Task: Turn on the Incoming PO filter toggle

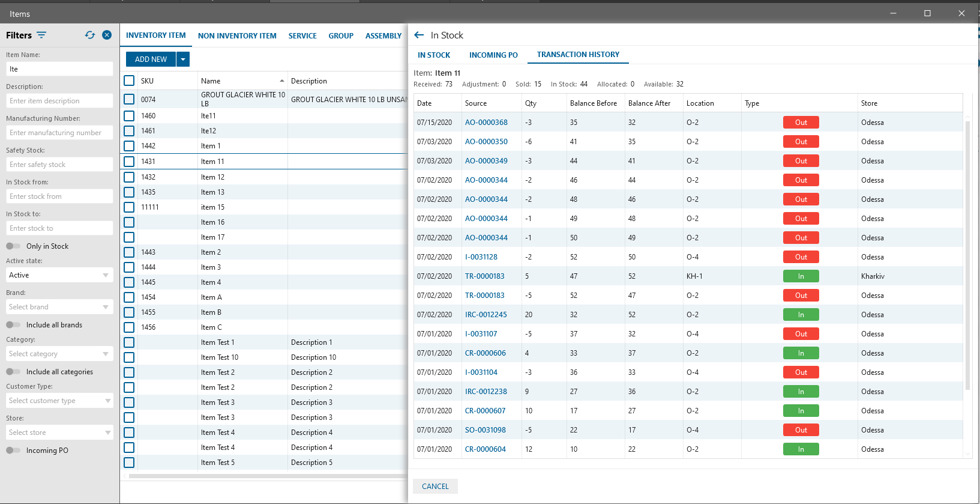Action: tap(13, 451)
